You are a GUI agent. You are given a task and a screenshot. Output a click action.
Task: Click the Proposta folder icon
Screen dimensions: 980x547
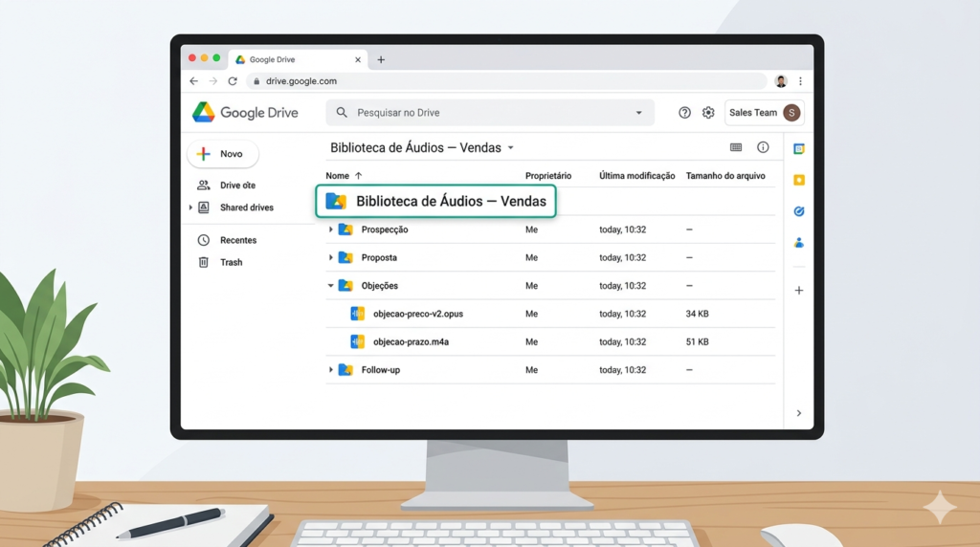(x=345, y=257)
